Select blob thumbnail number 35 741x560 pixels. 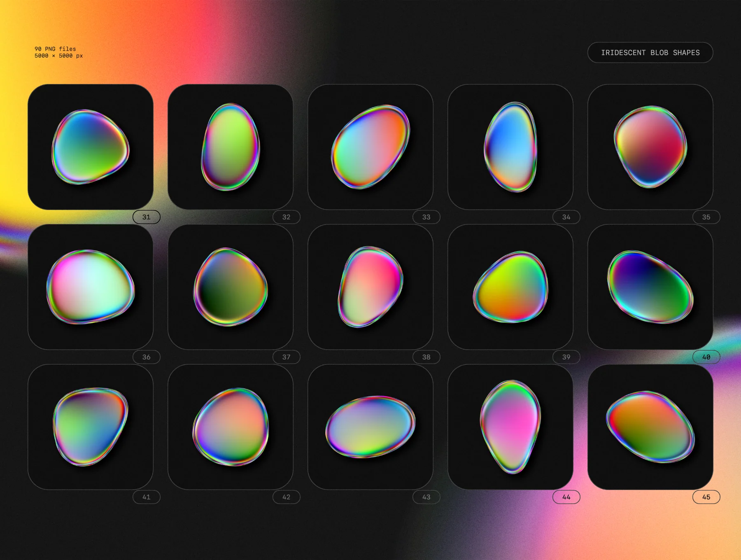point(650,147)
